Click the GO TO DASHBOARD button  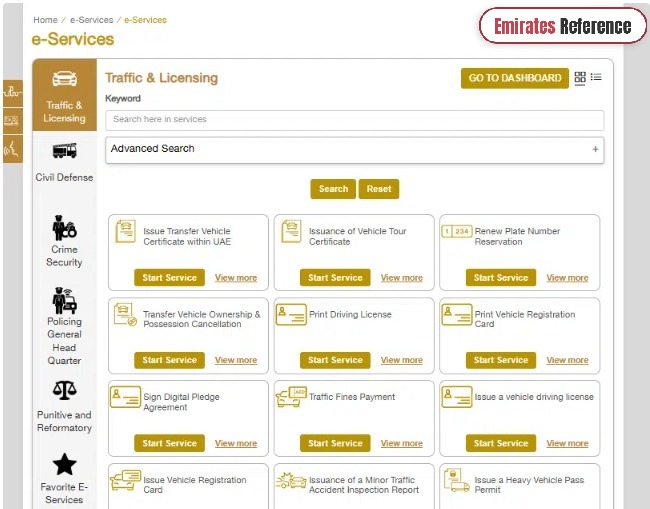tap(515, 78)
